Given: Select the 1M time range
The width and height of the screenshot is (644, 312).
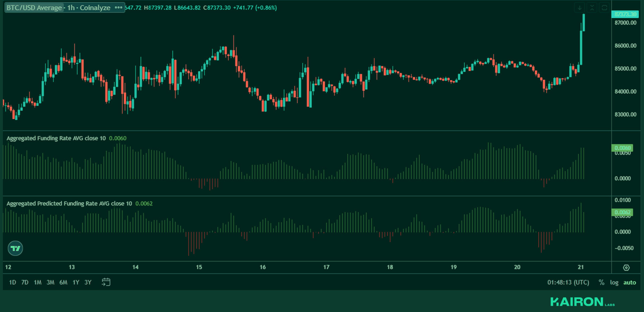Looking at the screenshot, I should tap(38, 282).
